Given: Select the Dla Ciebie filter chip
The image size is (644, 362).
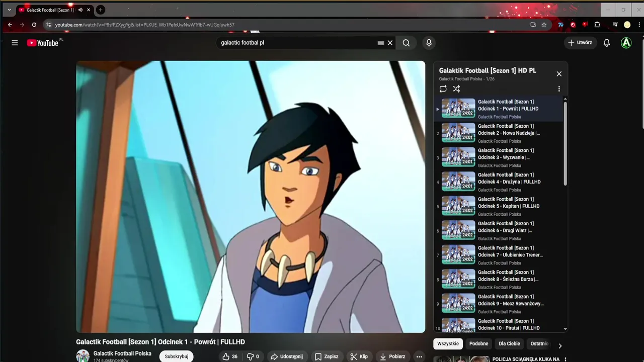Looking at the screenshot, I should [x=509, y=344].
